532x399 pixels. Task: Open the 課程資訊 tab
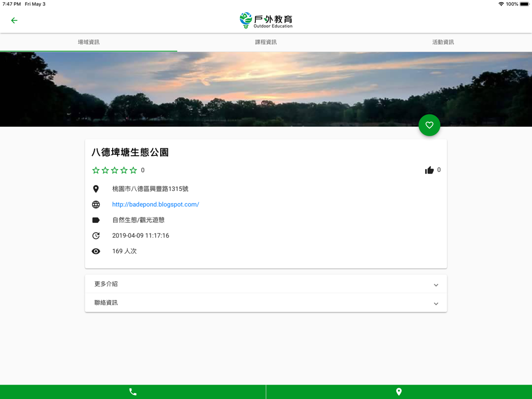click(266, 42)
